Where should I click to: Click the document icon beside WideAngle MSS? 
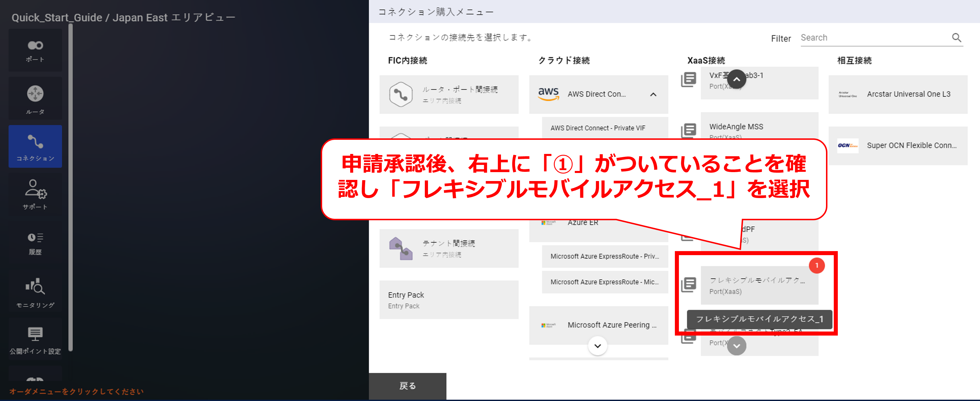[689, 130]
